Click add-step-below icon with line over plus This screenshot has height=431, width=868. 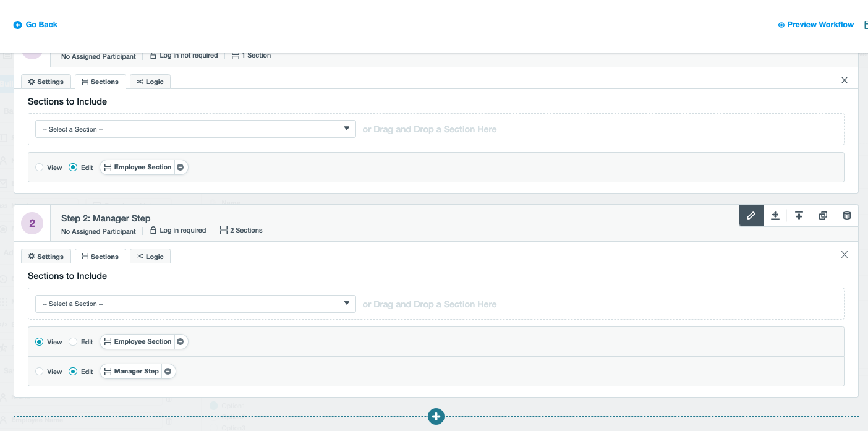coord(799,216)
